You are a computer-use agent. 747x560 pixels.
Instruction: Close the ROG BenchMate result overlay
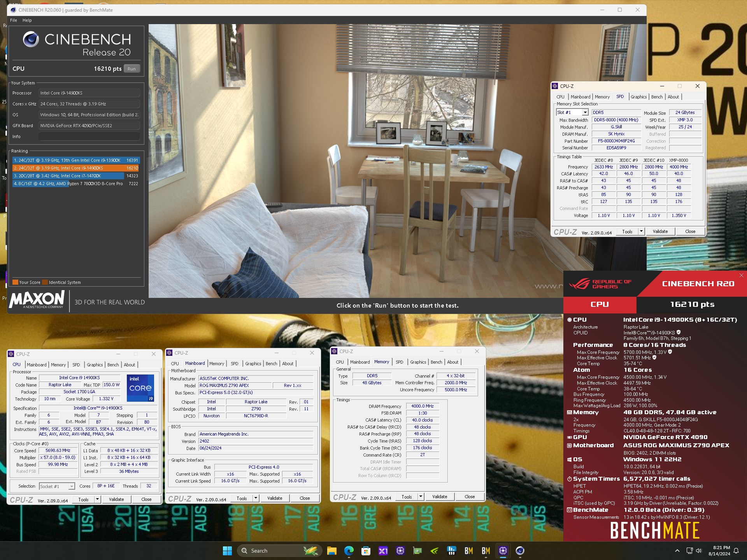[741, 276]
